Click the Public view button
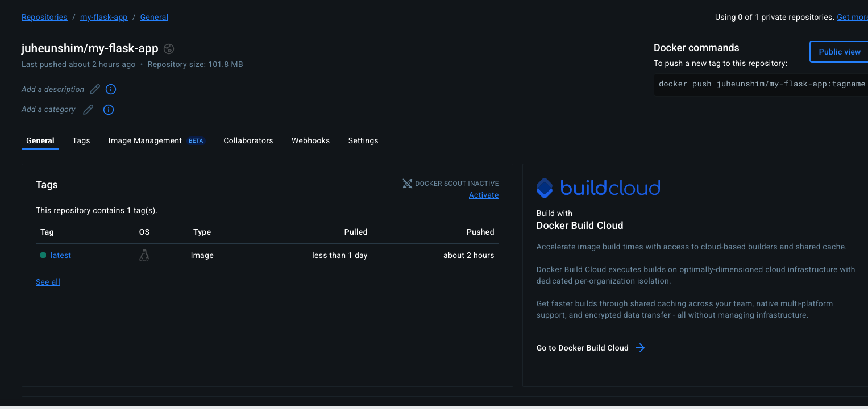Image resolution: width=868 pixels, height=412 pixels. [x=839, y=52]
